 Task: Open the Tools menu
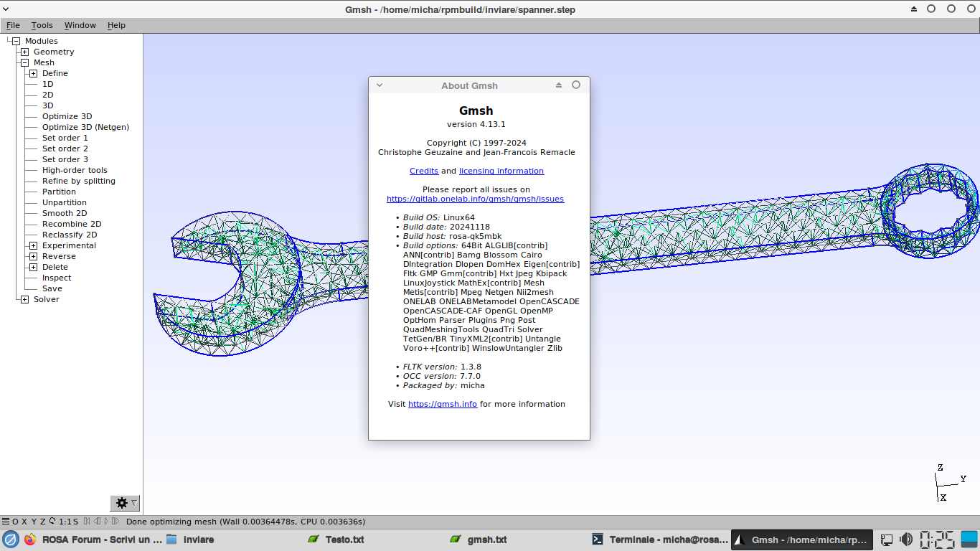pyautogui.click(x=42, y=25)
